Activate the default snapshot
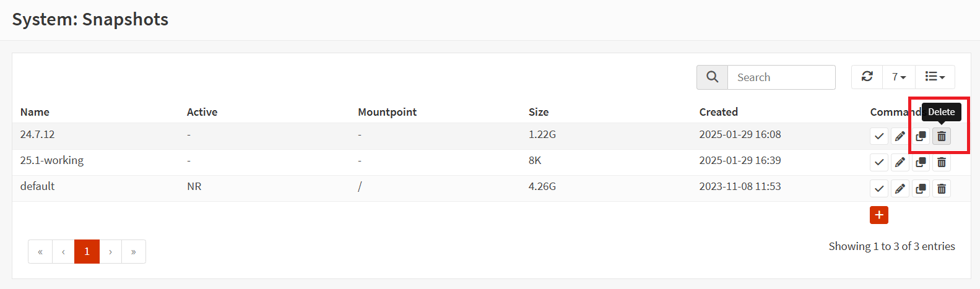Viewport: 980px width, 289px height. click(879, 188)
